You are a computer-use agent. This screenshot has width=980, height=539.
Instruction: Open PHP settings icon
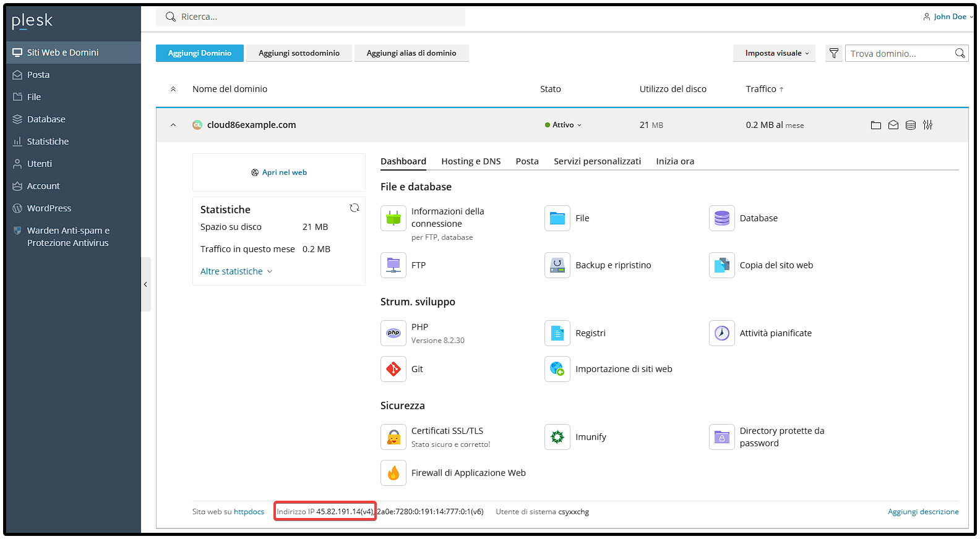coord(393,333)
